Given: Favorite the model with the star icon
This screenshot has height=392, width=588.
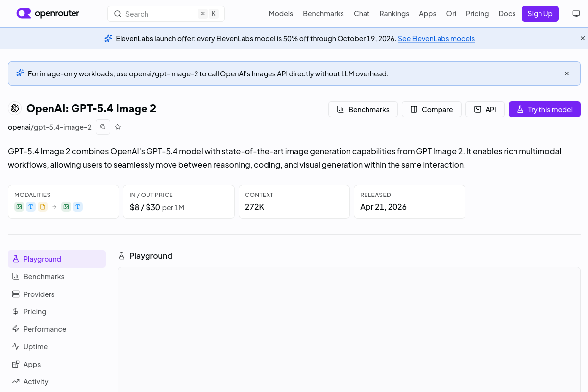Looking at the screenshot, I should pos(118,127).
